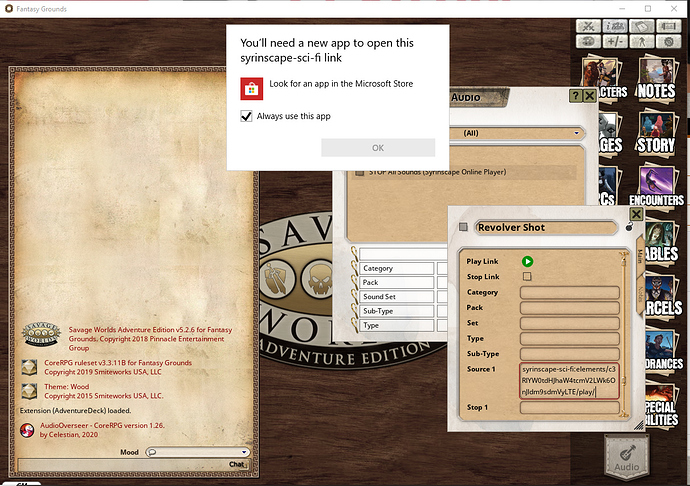
Task: Play the Revolver Shot sound link
Action: [x=527, y=261]
